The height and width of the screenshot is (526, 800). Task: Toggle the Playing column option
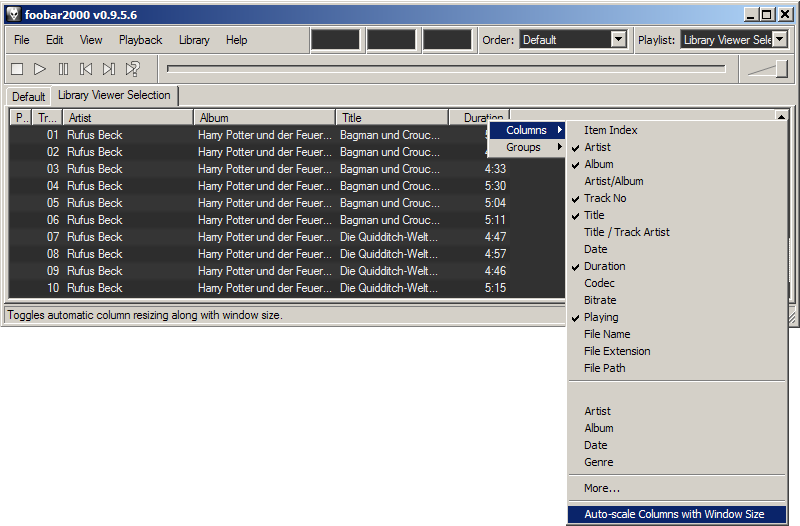pyautogui.click(x=677, y=317)
